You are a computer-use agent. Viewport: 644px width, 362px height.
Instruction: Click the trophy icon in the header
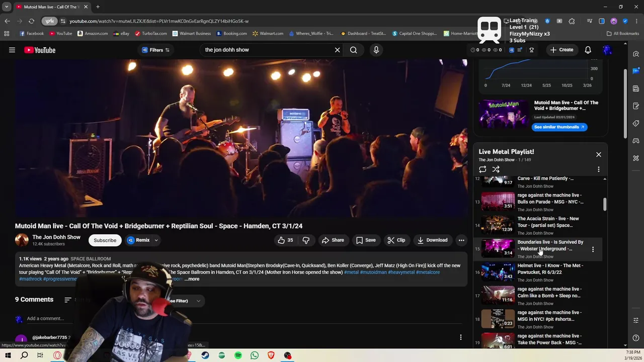point(531,50)
